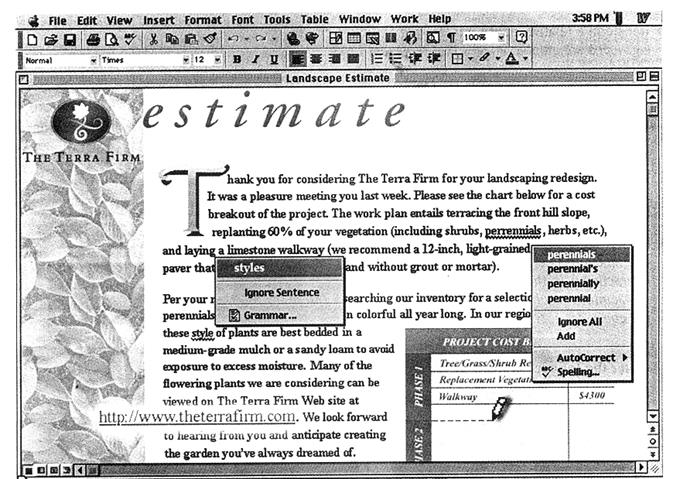Save the document with floppy icon
The width and height of the screenshot is (680, 479).
click(70, 39)
